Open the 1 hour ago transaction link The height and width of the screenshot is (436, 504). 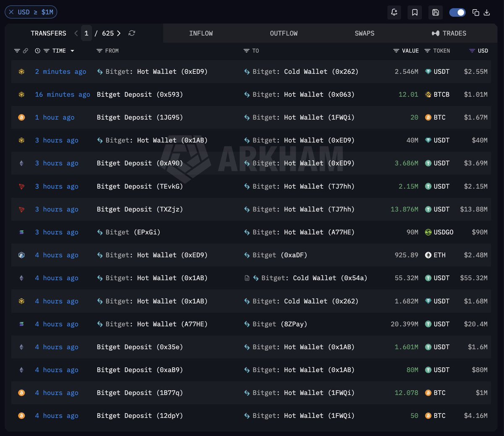55,117
